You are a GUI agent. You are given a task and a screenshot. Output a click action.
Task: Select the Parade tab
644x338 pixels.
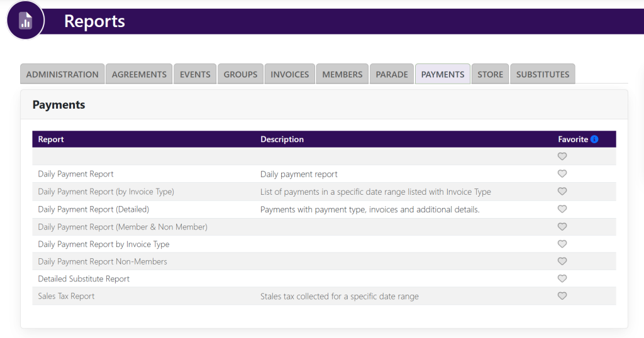pos(392,74)
